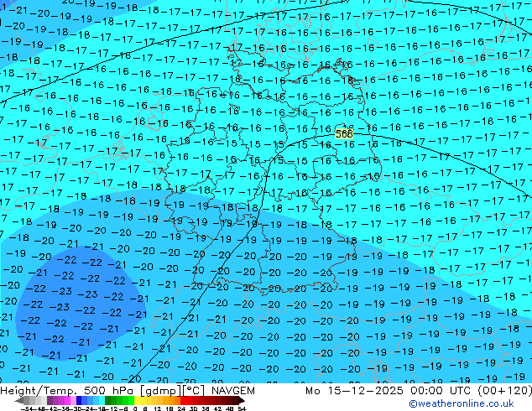Click the weatheronline.co.uk copyright link
The width and height of the screenshot is (532, 411).
[461, 403]
